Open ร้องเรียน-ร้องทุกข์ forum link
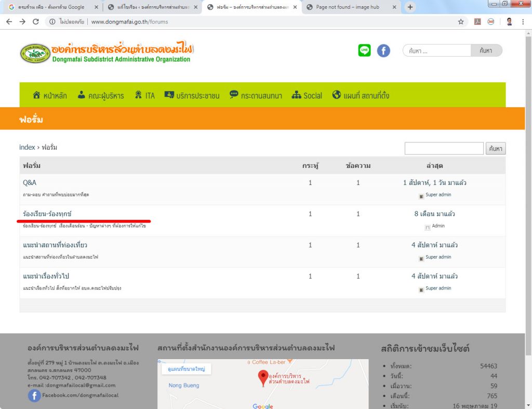Viewport: 532px width, 409px height. [47, 214]
